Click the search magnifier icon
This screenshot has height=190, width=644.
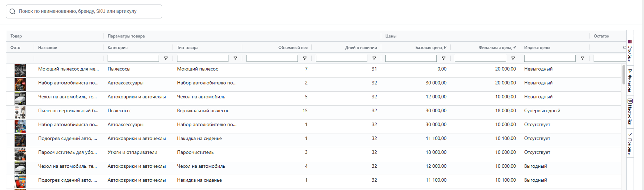(x=12, y=11)
